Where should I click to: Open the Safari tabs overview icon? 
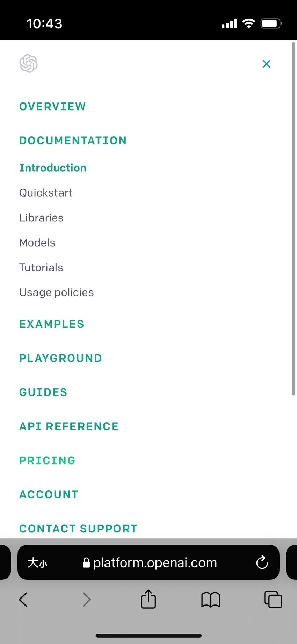click(x=273, y=599)
